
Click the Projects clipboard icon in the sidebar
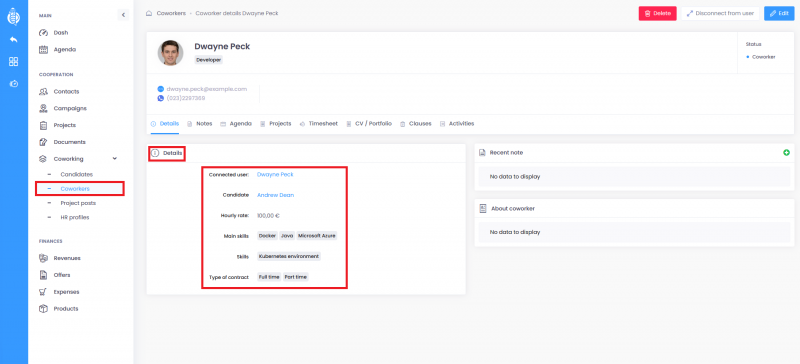coord(43,125)
